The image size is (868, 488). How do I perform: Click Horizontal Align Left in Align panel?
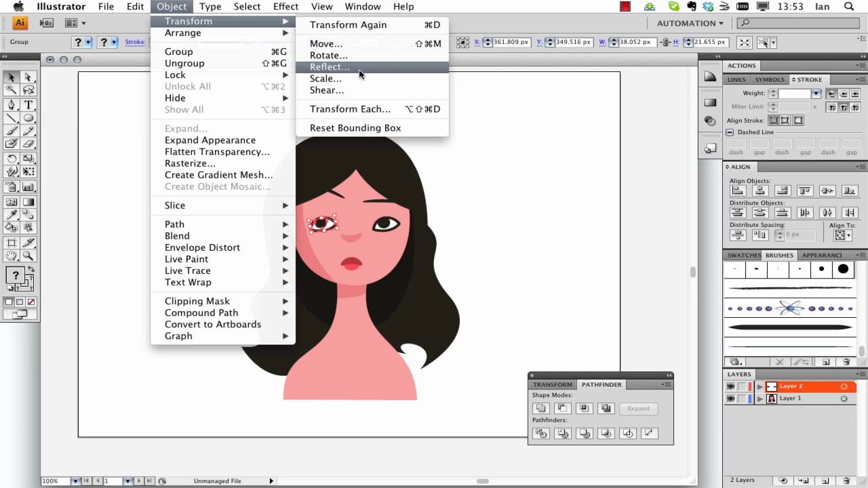click(x=737, y=191)
